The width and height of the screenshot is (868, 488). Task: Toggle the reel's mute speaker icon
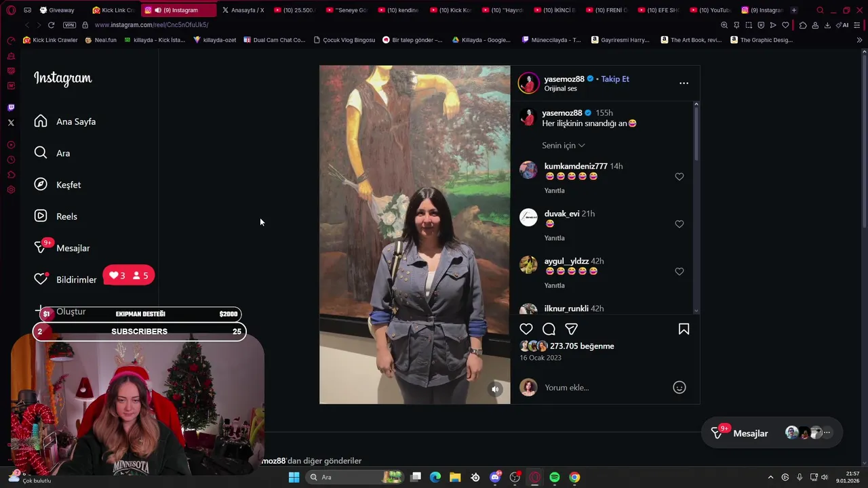(x=495, y=389)
